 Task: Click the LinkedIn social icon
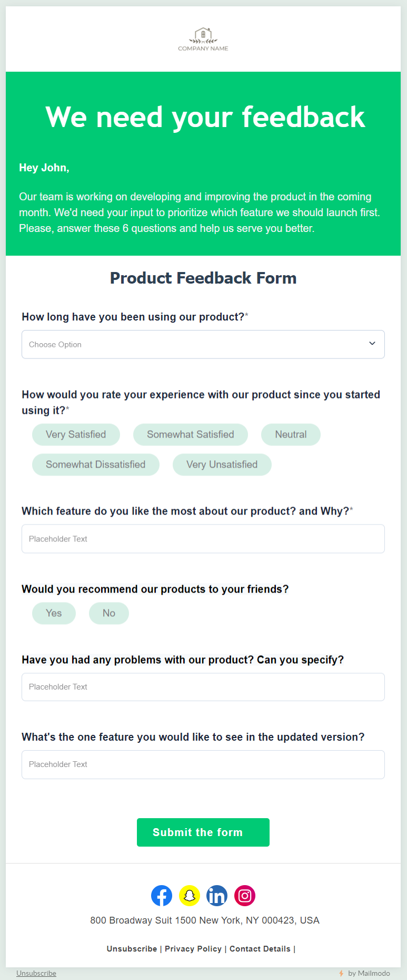(x=216, y=896)
